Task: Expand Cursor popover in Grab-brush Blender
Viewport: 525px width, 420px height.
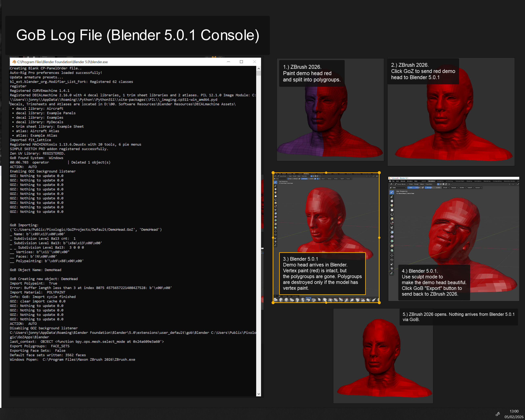Action: tap(478, 187)
